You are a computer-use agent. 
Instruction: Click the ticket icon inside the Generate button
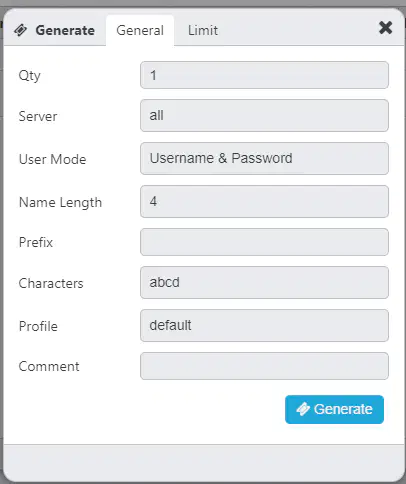[x=303, y=409]
